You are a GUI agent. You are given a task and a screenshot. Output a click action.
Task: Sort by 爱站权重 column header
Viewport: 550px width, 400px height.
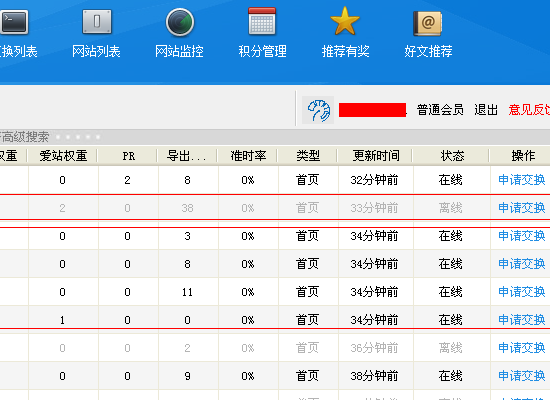click(63, 155)
